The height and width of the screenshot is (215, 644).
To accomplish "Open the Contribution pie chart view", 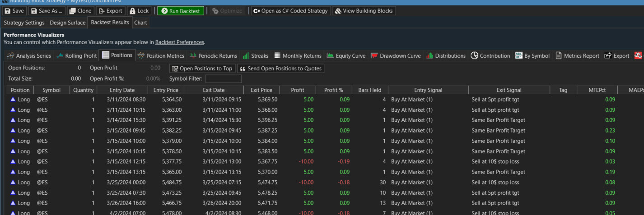I will (490, 56).
